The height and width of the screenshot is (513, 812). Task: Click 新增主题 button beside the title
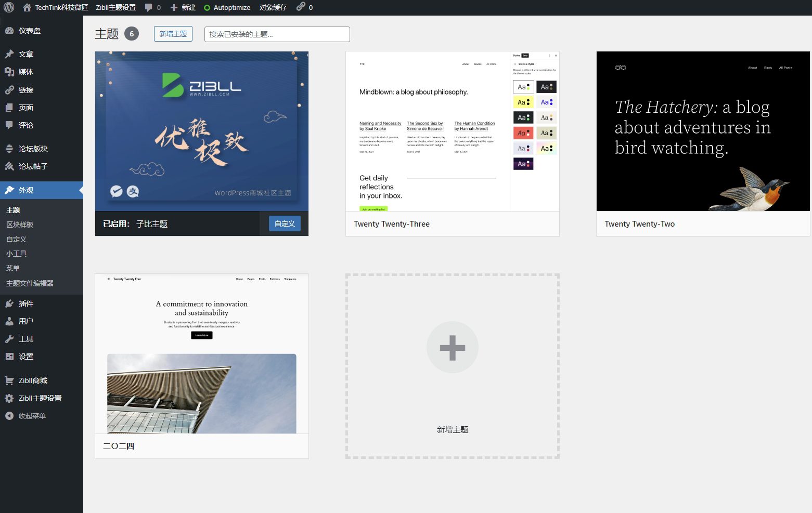click(x=173, y=34)
